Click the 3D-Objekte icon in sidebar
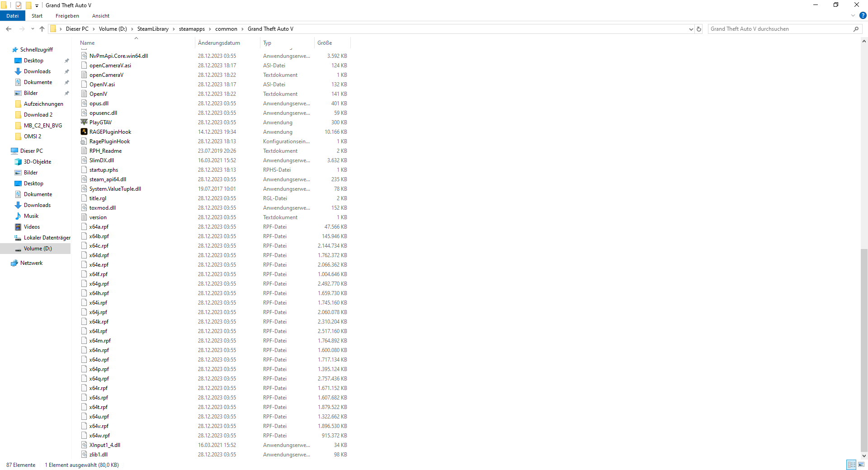The image size is (868, 470). pyautogui.click(x=18, y=162)
